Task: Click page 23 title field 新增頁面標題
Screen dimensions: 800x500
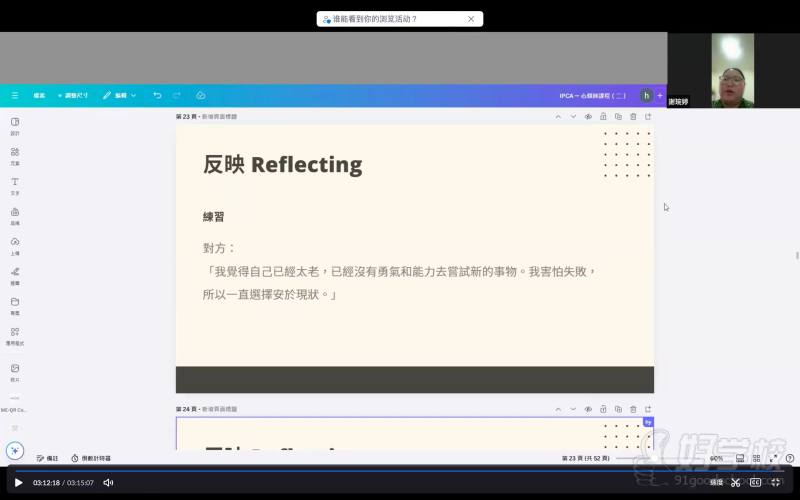Action: pyautogui.click(x=219, y=117)
